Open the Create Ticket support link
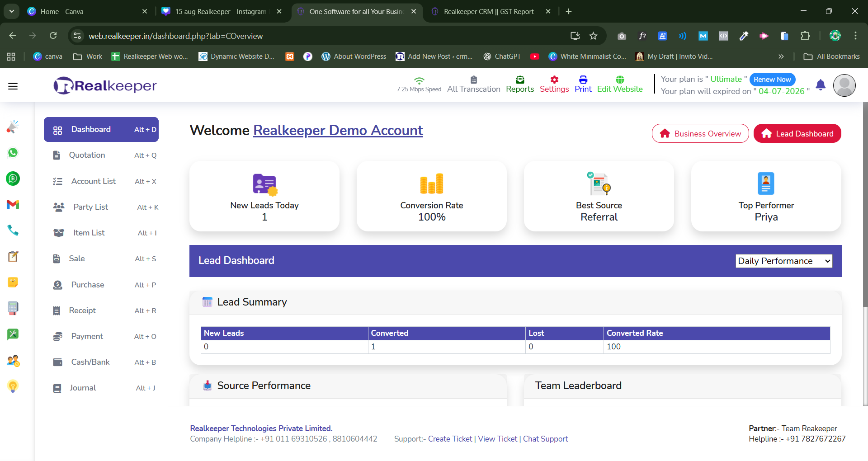 449,439
